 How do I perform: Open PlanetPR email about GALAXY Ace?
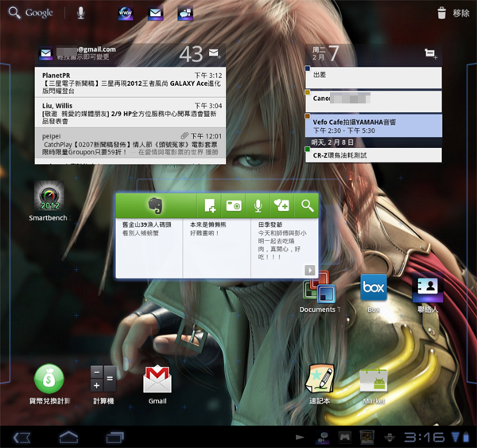coord(130,83)
